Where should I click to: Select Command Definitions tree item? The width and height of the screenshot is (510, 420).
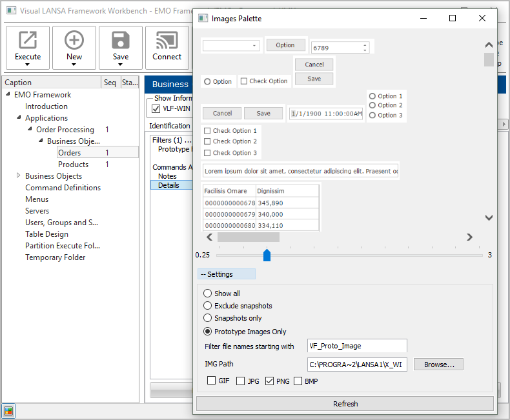(x=63, y=188)
